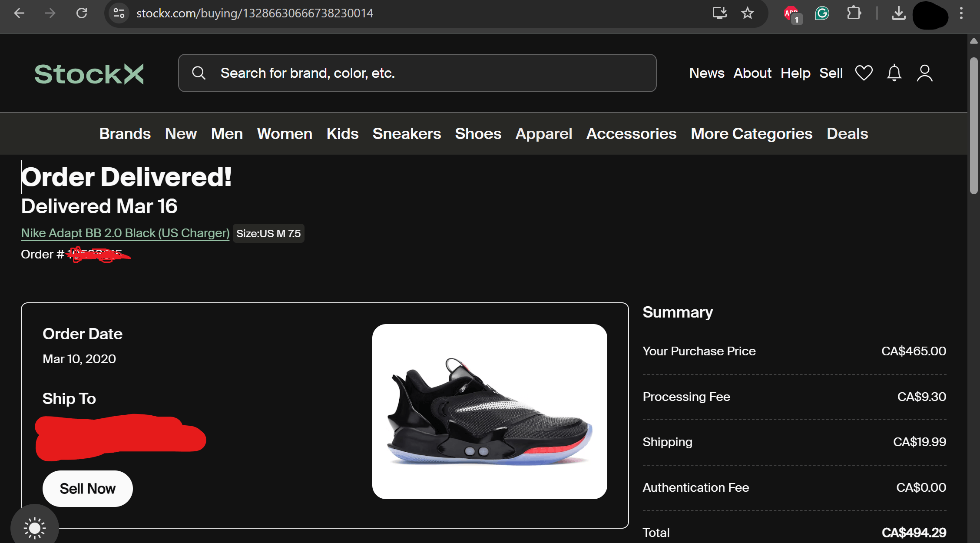
Task: Click the total amount CA$494.29
Action: pos(914,533)
